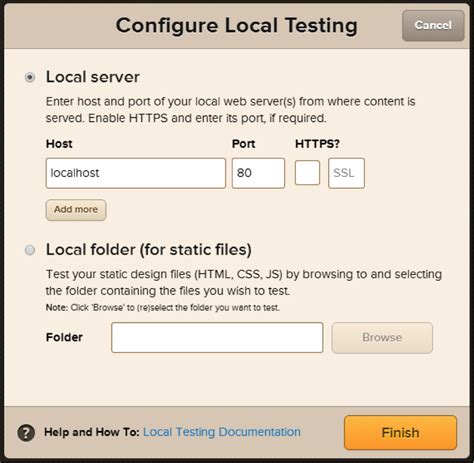Click the Configure Local Testing title
This screenshot has height=463, width=474.
click(x=237, y=26)
